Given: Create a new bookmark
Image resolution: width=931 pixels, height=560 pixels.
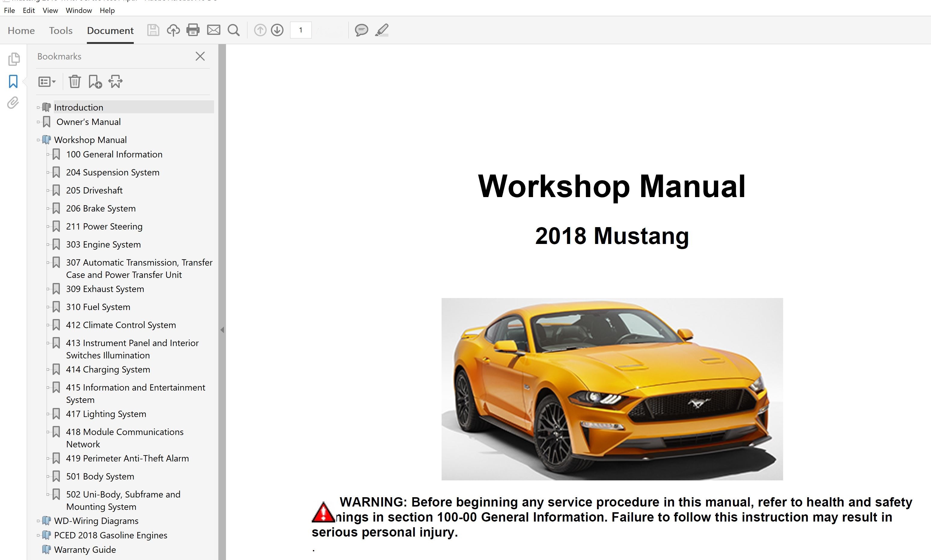Looking at the screenshot, I should (94, 81).
